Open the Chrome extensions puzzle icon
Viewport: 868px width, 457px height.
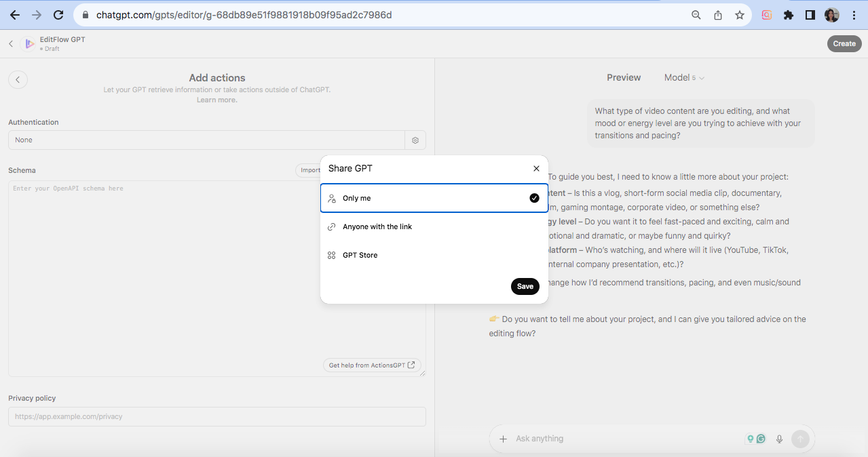[788, 15]
